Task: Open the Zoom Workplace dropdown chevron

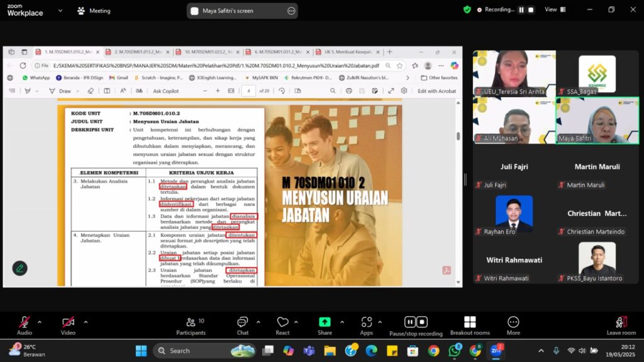Action: coord(60,11)
